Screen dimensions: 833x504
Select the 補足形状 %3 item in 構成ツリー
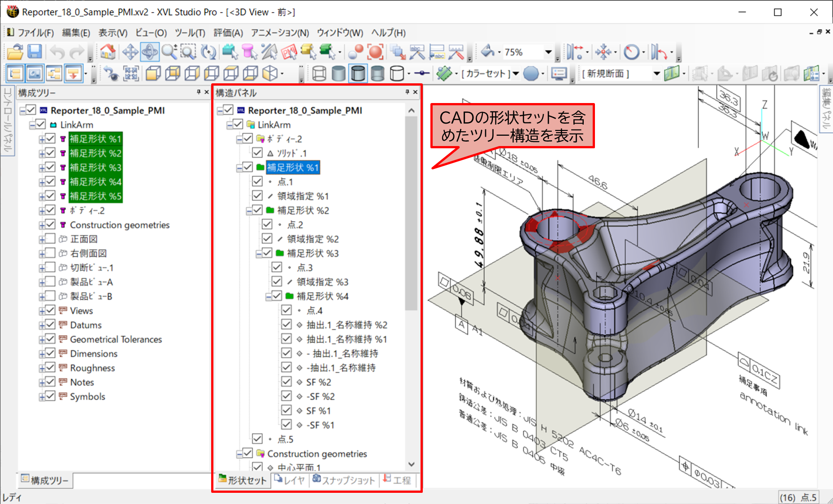(x=95, y=168)
